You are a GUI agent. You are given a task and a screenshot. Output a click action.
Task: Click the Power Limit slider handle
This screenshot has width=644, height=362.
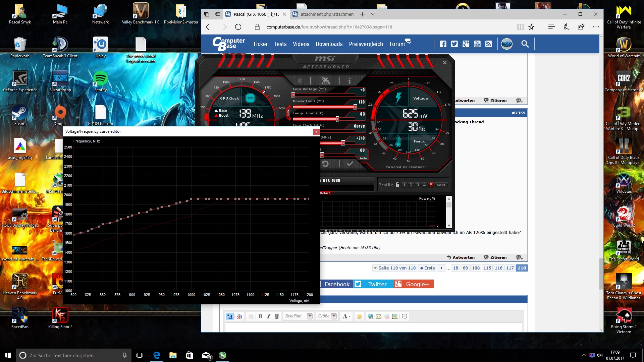coord(355,107)
